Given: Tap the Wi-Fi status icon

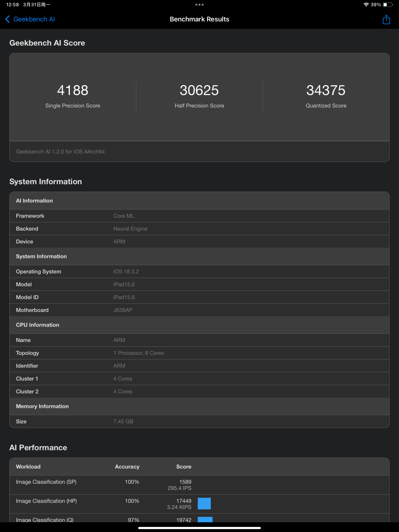Looking at the screenshot, I should point(366,5).
